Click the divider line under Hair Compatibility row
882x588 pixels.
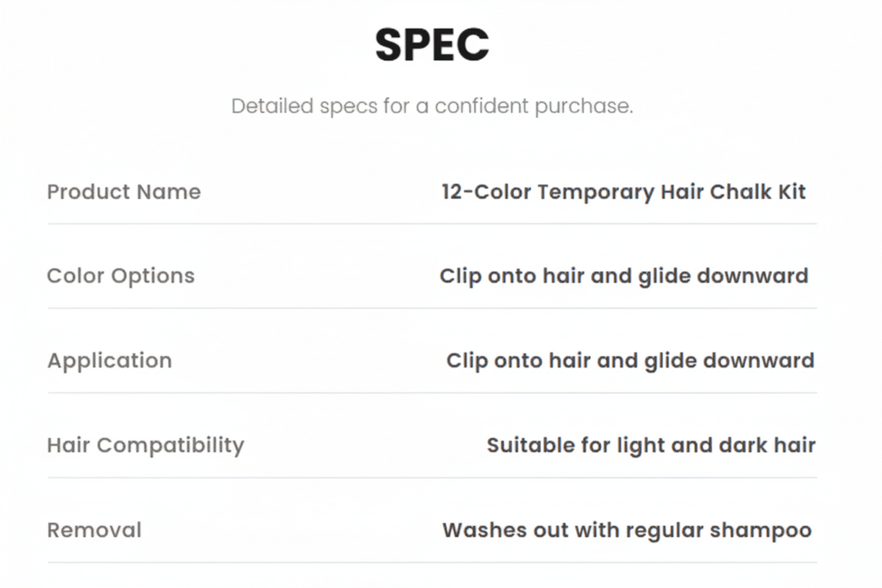tap(432, 477)
